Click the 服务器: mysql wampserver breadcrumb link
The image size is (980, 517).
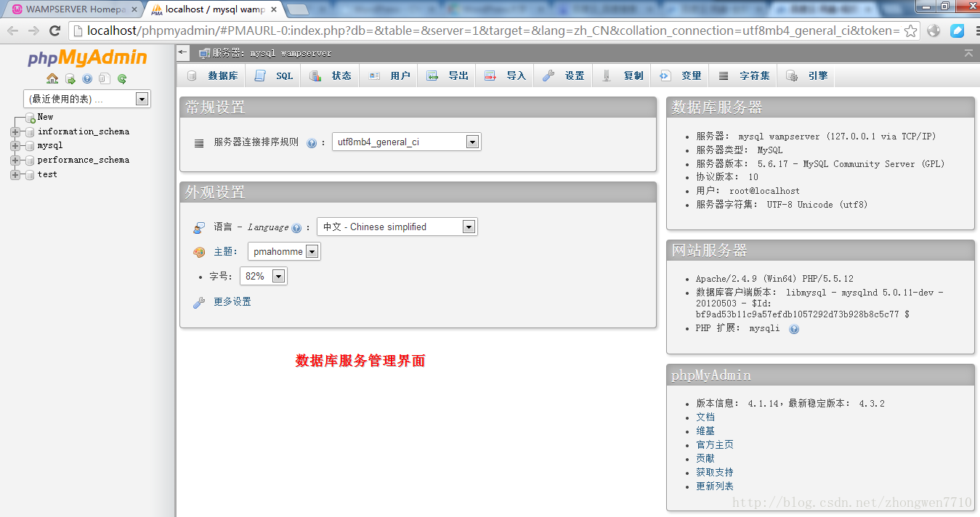click(x=272, y=53)
